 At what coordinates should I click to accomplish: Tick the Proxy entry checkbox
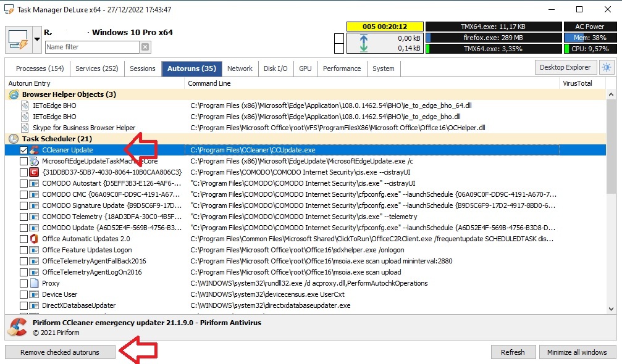click(x=23, y=283)
